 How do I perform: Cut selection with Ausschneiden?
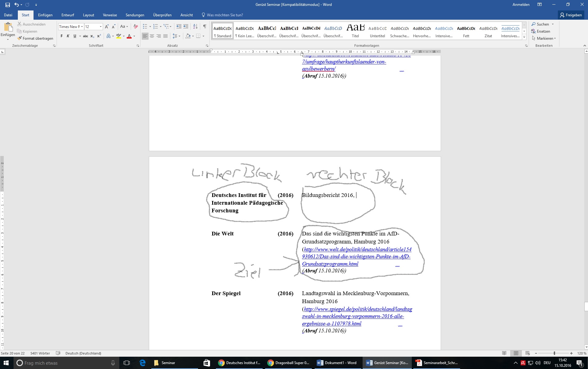point(31,24)
